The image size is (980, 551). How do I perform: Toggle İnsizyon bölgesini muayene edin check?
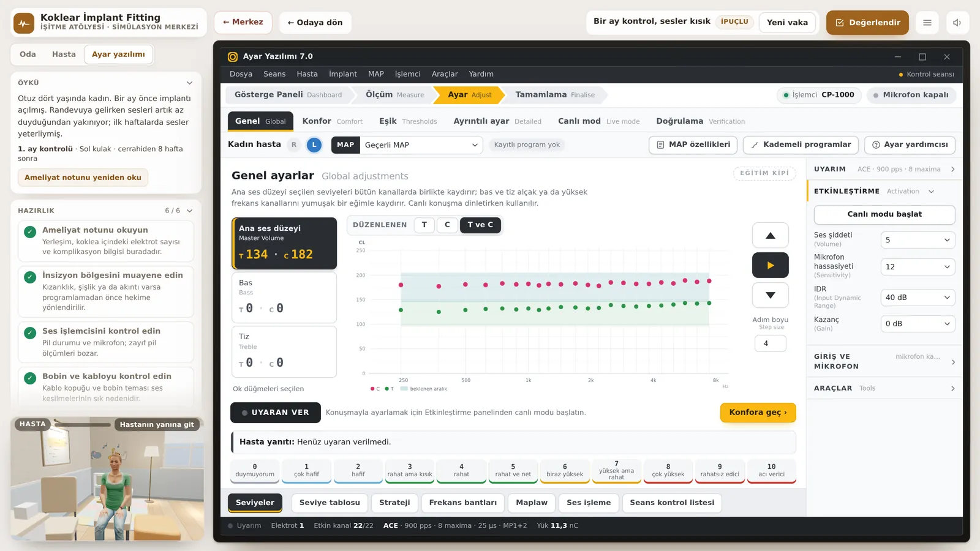coord(29,277)
